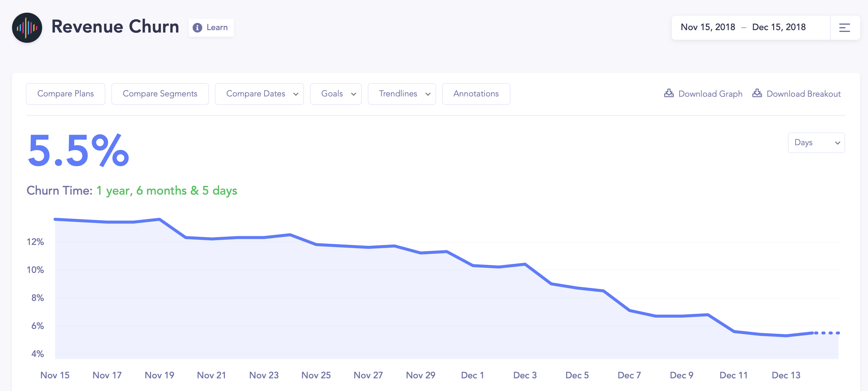Open the hamburger menu icon

[x=845, y=28]
